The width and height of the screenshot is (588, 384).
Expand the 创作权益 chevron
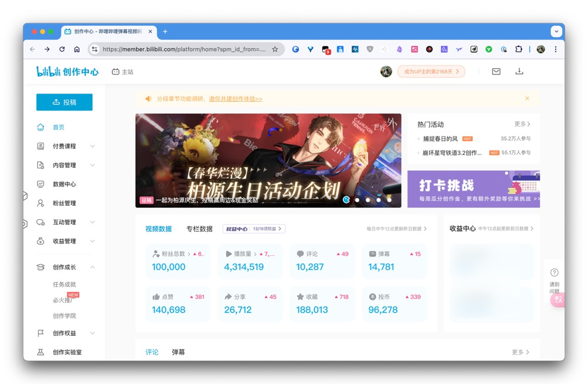pos(93,333)
